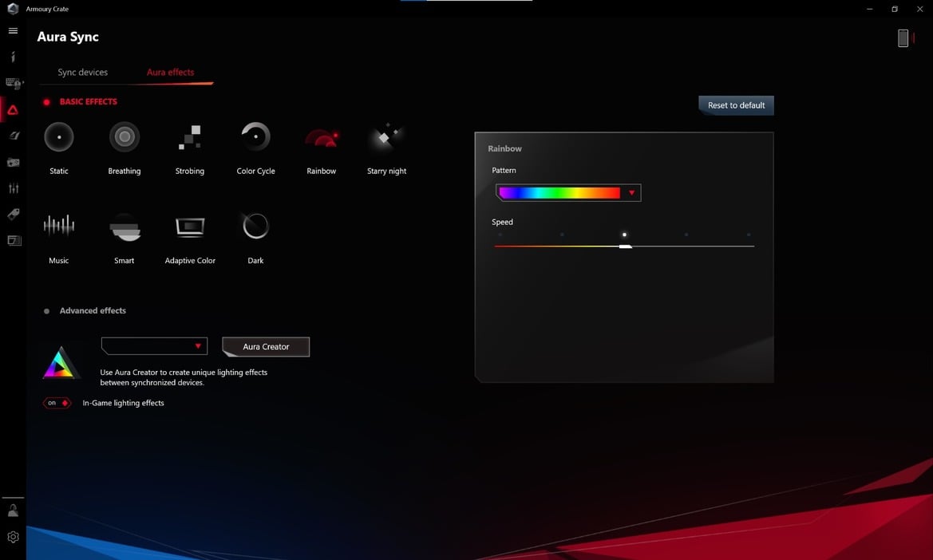Screen dimensions: 933x560
Task: Set Speed to the fourth dot
Action: (x=686, y=235)
